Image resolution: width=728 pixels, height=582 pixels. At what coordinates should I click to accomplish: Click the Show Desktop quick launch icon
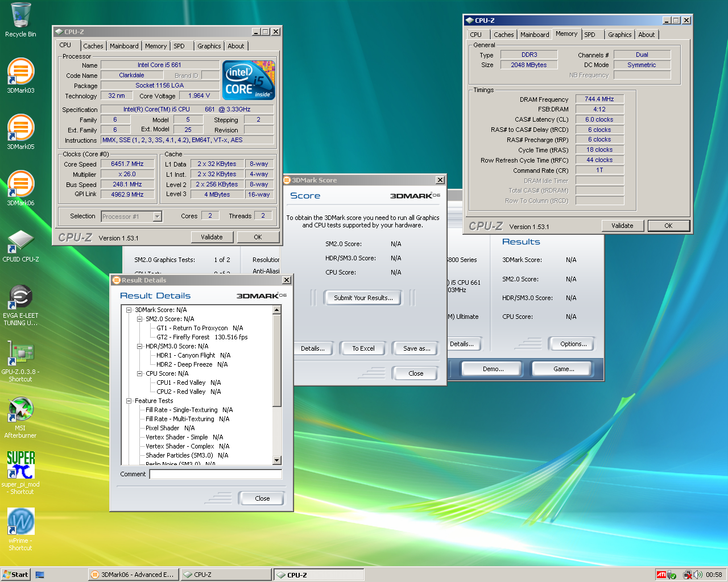click(x=40, y=575)
